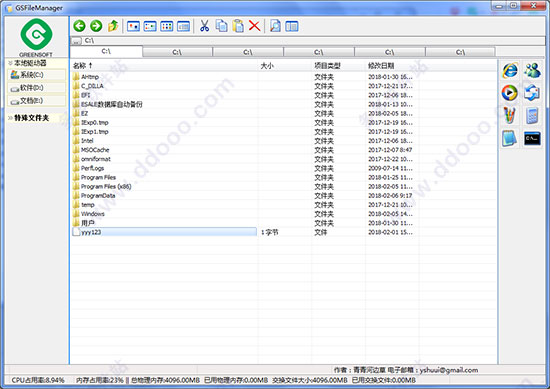This screenshot has width=550, height=389.
Task: Select the second C:\ tab
Action: (177, 52)
